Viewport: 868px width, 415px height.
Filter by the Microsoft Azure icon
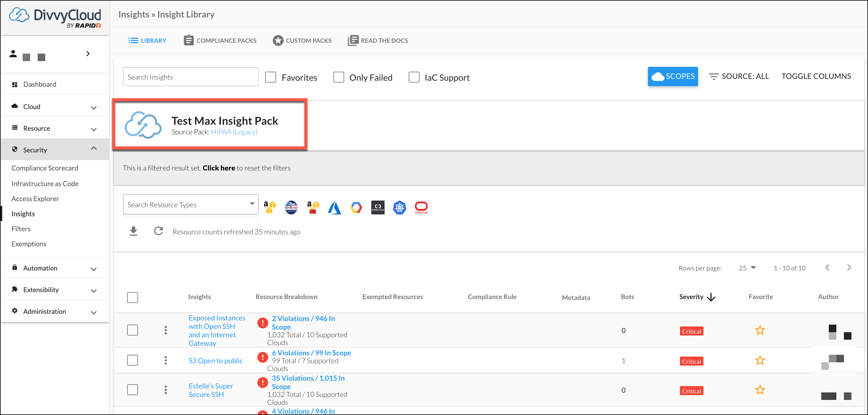coord(335,207)
